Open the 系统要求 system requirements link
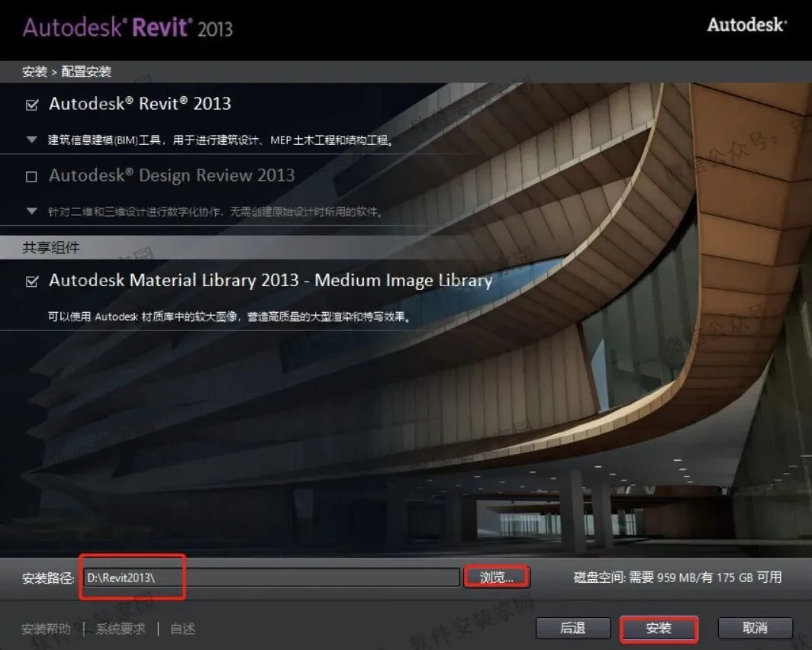This screenshot has height=650, width=812. 121,629
